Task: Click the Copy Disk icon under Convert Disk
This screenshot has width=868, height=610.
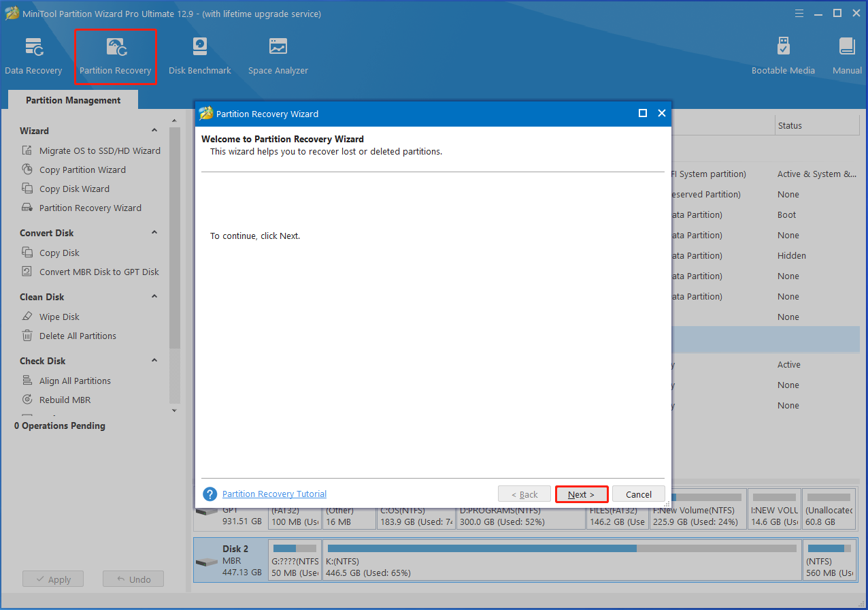Action: [27, 253]
